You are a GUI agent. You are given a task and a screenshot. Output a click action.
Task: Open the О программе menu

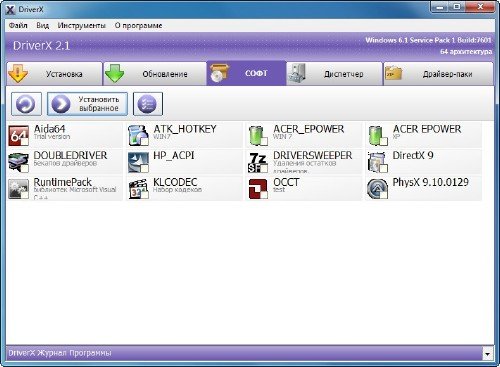[138, 25]
